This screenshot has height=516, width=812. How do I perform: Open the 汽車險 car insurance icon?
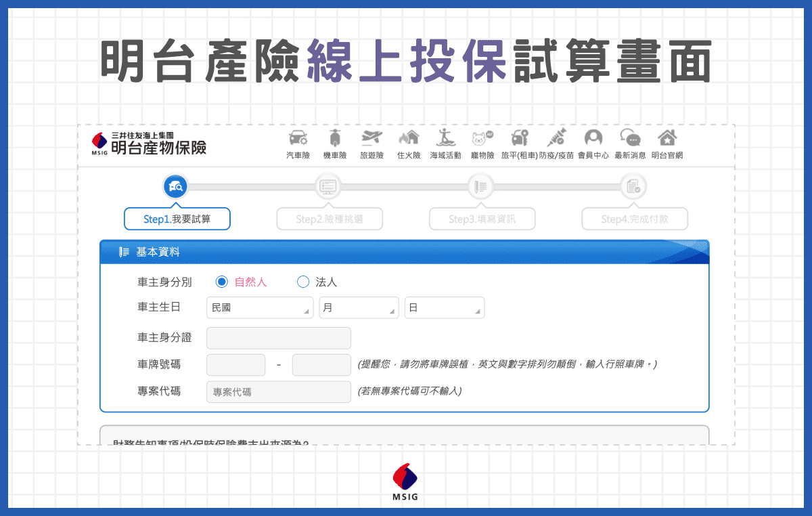coord(298,138)
